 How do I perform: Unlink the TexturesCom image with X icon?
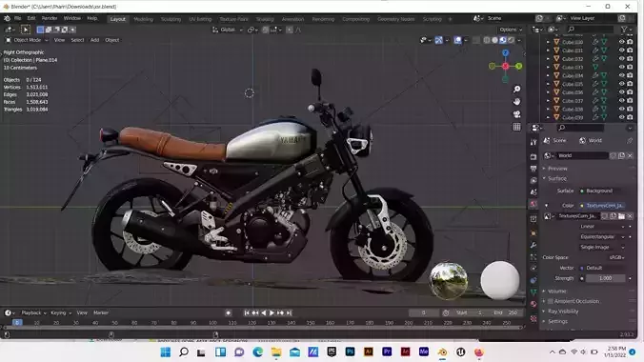pos(630,216)
